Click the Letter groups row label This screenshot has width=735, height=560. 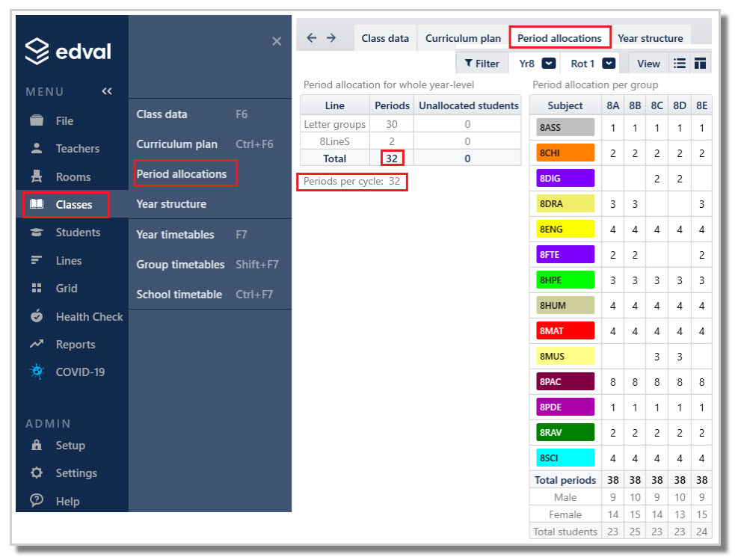click(335, 124)
